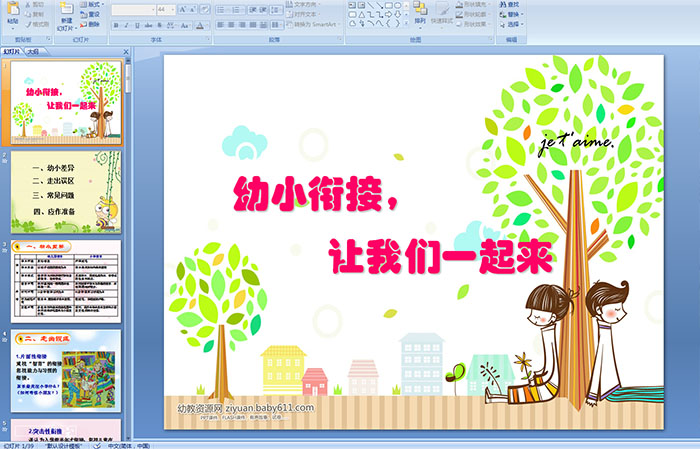The width and height of the screenshot is (700, 449).
Task: Toggle bold B formatting
Action: pyautogui.click(x=116, y=25)
